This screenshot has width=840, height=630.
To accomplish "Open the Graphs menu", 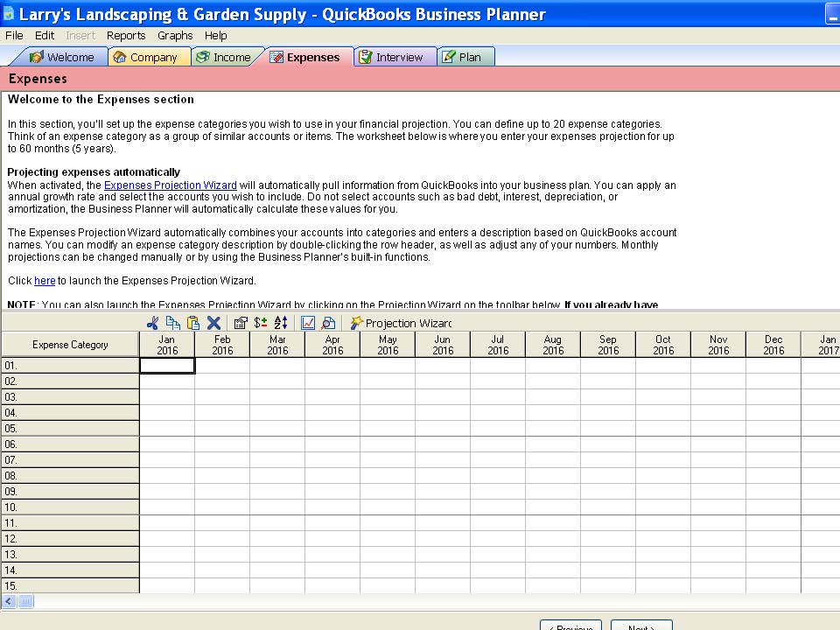I will pyautogui.click(x=175, y=35).
